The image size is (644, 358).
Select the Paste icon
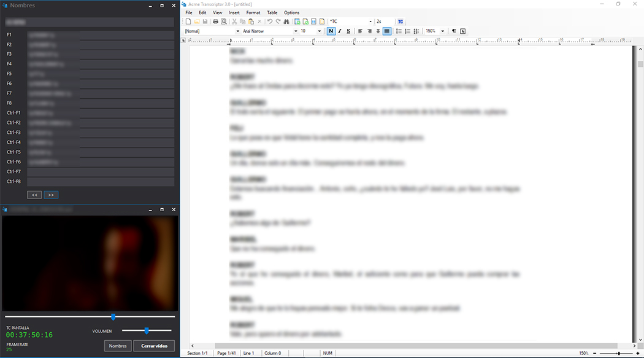click(x=251, y=21)
